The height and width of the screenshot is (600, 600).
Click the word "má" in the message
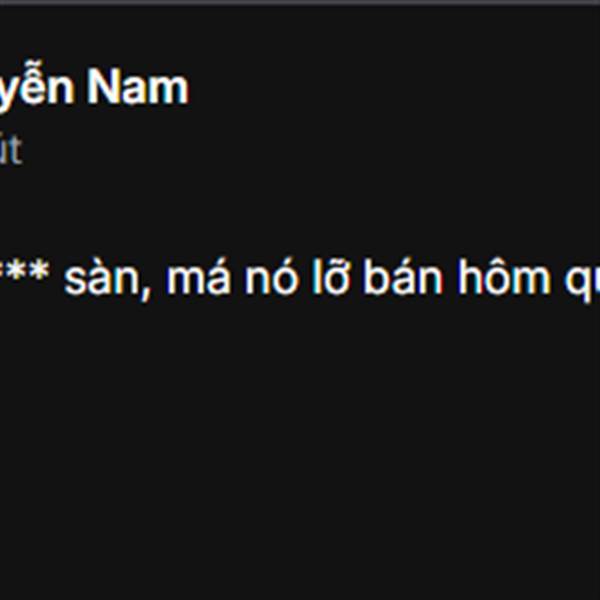pos(198,276)
